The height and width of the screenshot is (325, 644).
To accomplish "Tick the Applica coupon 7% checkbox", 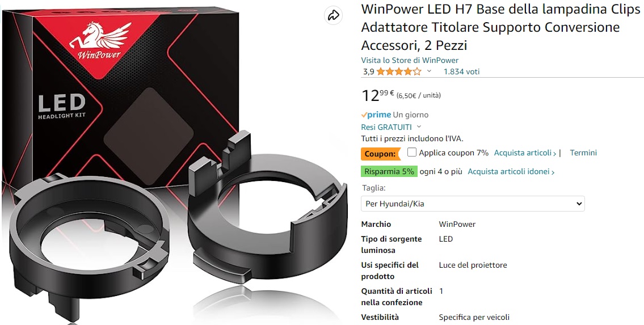I will (x=411, y=152).
